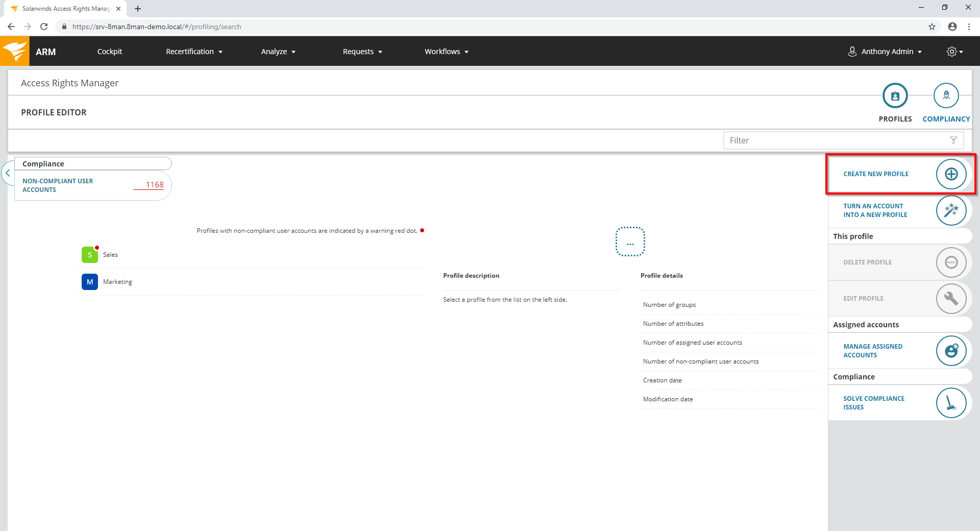Click the Create New Profile plus icon
Image resolution: width=980 pixels, height=531 pixels.
(x=951, y=174)
